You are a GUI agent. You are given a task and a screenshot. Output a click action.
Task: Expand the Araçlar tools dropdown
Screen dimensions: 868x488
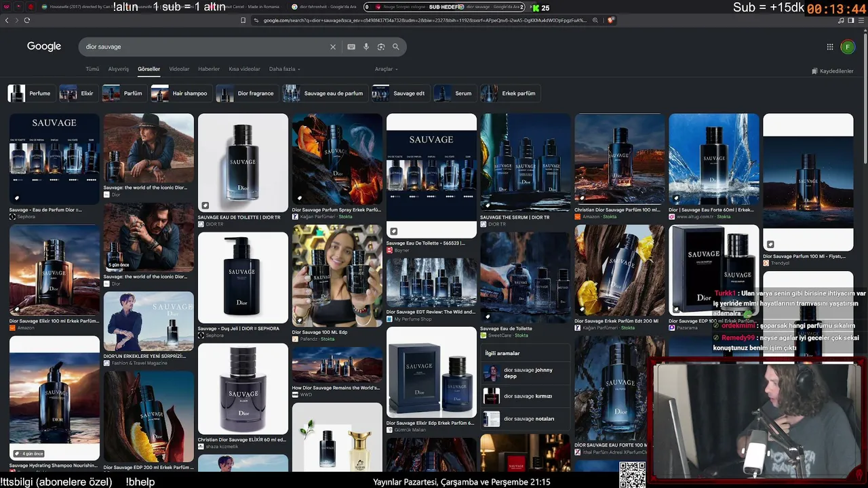pos(387,69)
